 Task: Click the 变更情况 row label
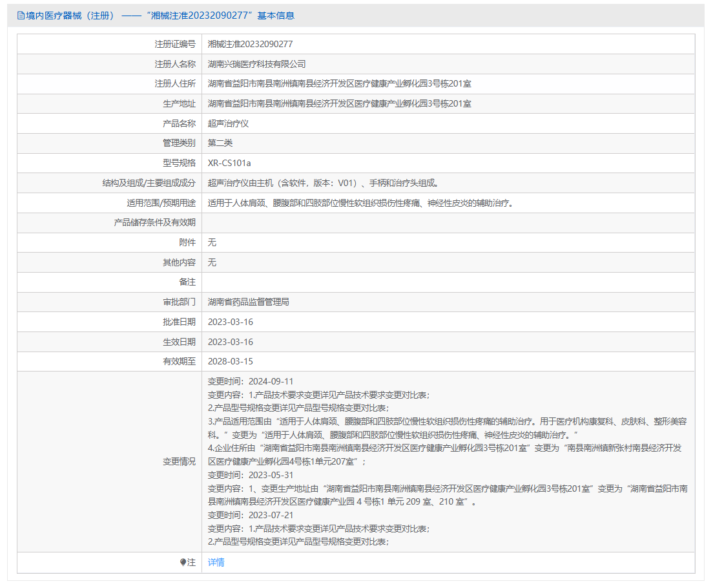(179, 461)
